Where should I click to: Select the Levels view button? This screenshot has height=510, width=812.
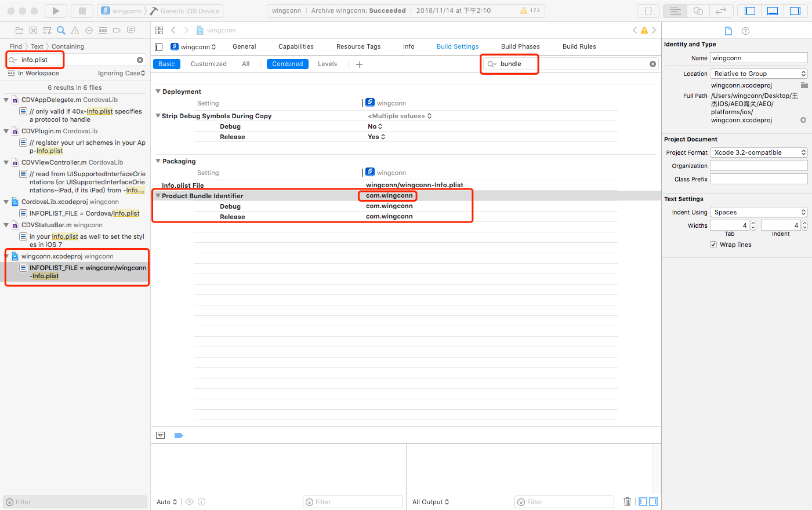pos(327,64)
